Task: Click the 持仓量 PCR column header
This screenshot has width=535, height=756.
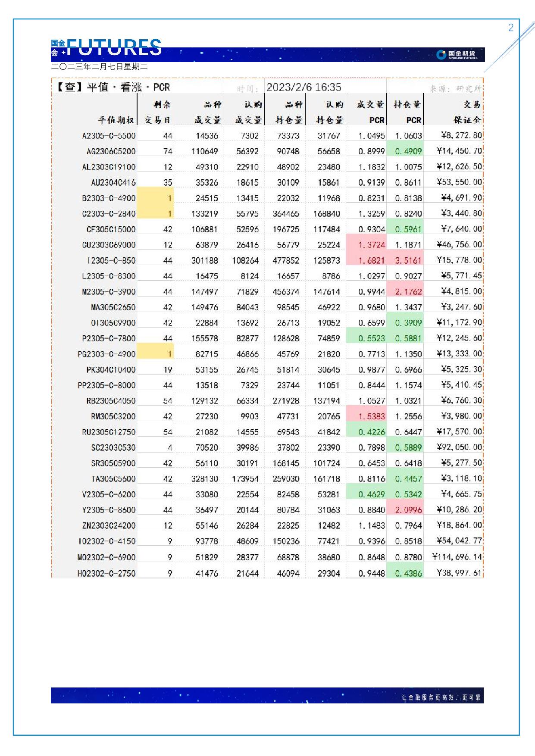Action: click(x=407, y=112)
